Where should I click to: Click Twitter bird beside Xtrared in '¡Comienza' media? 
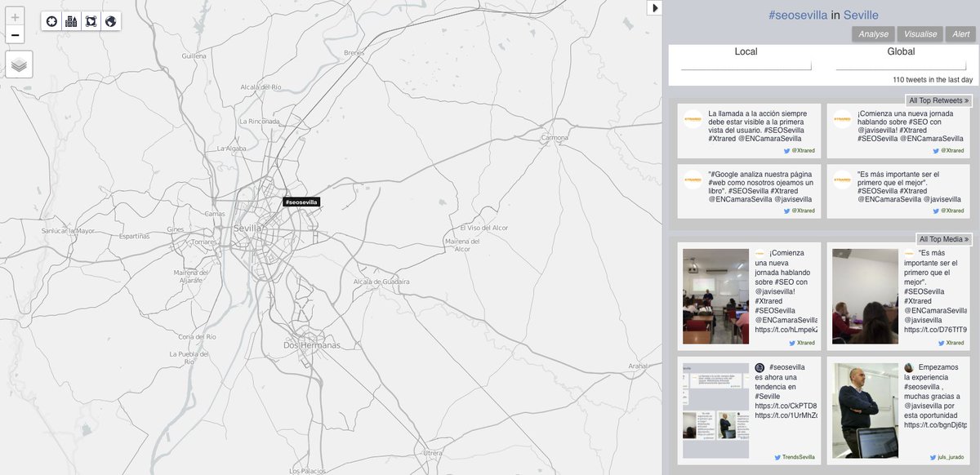[792, 343]
